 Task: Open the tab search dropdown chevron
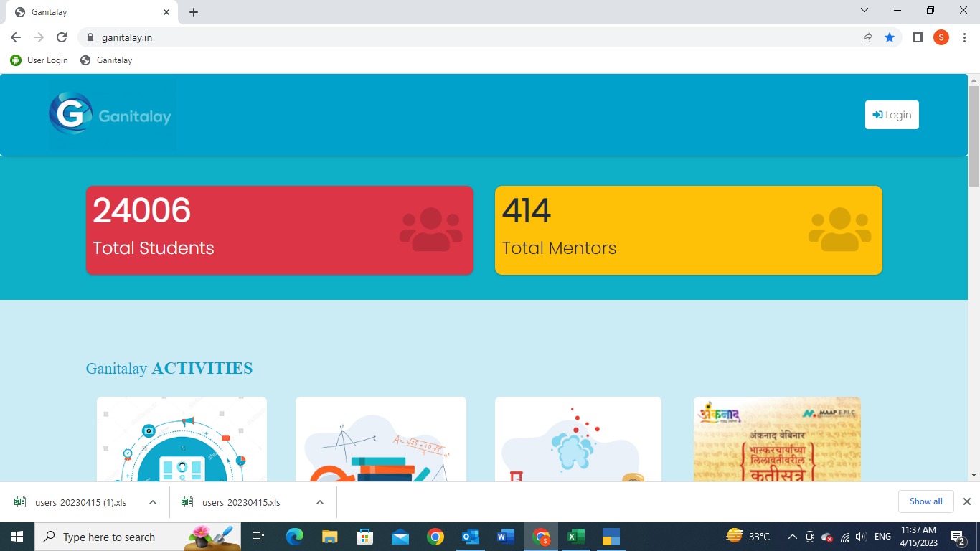click(864, 11)
